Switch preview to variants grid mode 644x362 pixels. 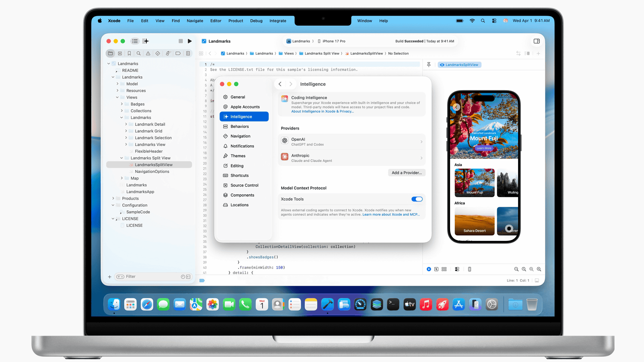click(x=444, y=269)
